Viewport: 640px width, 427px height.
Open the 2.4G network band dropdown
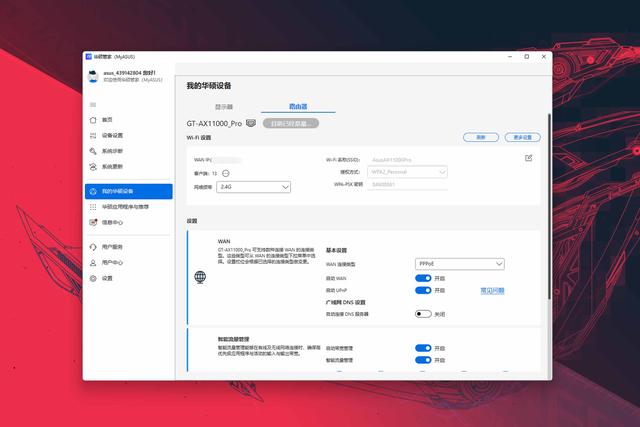pyautogui.click(x=253, y=187)
